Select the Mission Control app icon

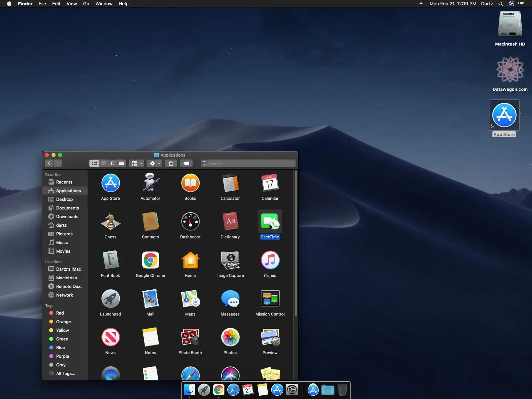[270, 299]
